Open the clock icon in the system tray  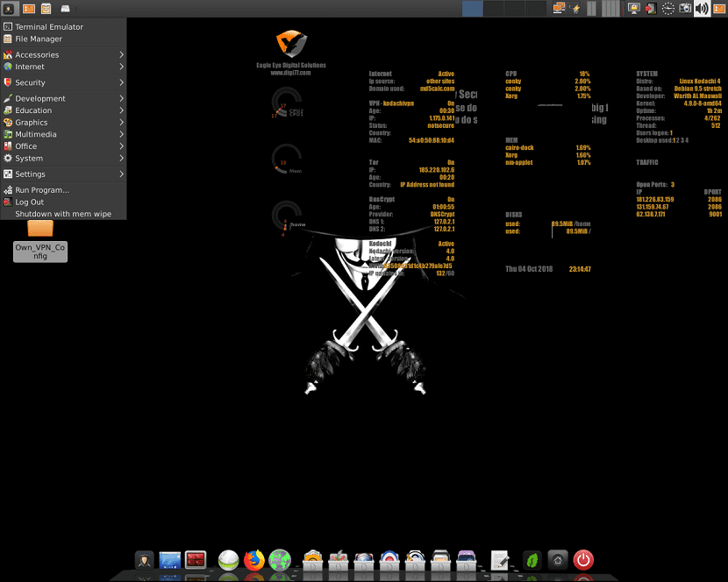click(x=667, y=8)
